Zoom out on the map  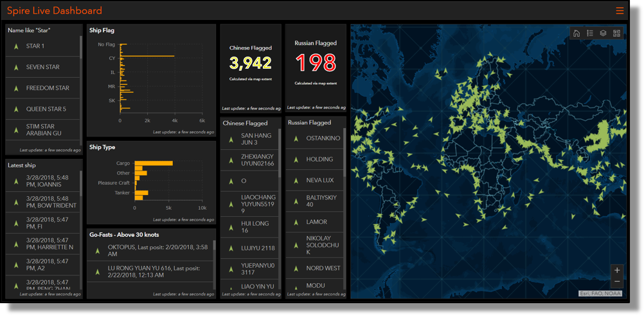pyautogui.click(x=617, y=282)
